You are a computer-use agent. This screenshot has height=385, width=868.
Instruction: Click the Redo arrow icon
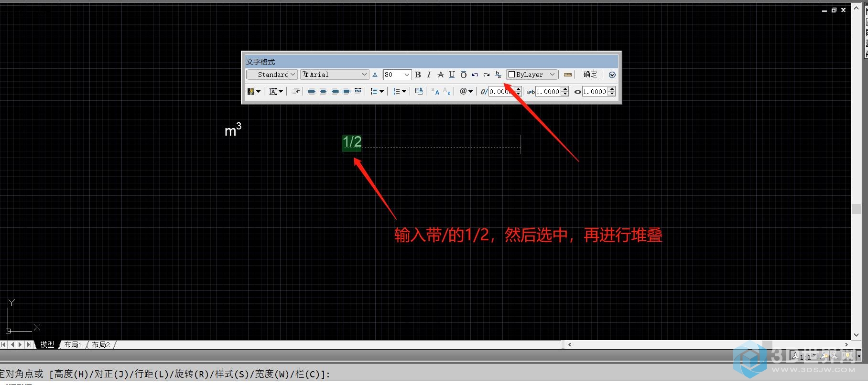click(x=486, y=75)
